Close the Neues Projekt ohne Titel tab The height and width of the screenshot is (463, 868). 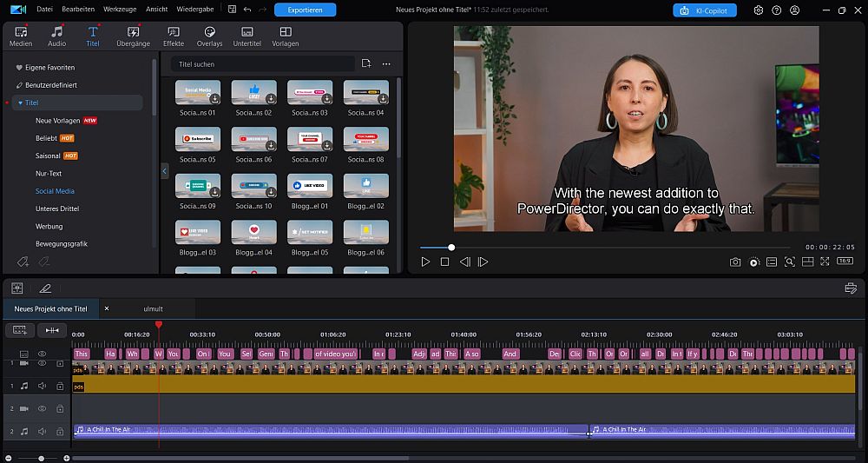point(107,308)
